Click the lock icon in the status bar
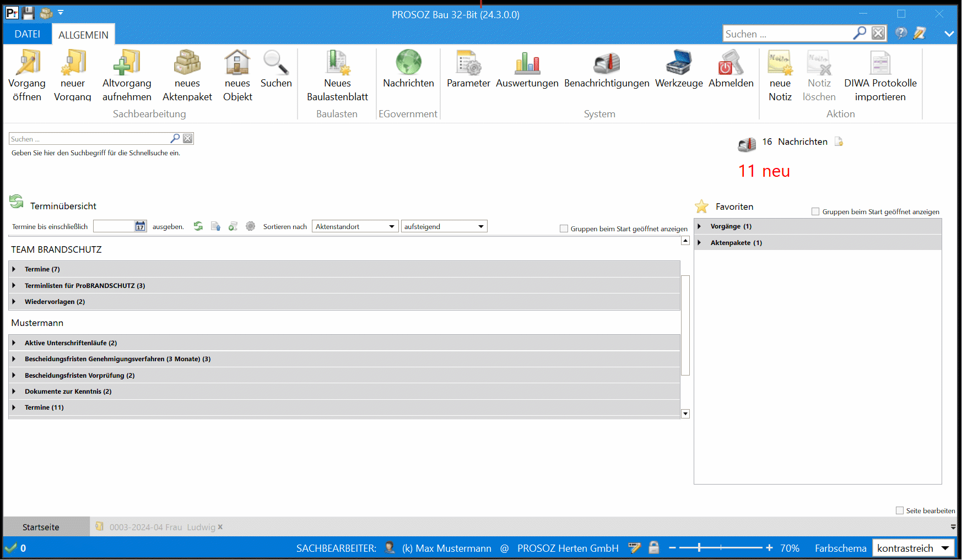The width and height of the screenshot is (962, 560). click(x=654, y=547)
